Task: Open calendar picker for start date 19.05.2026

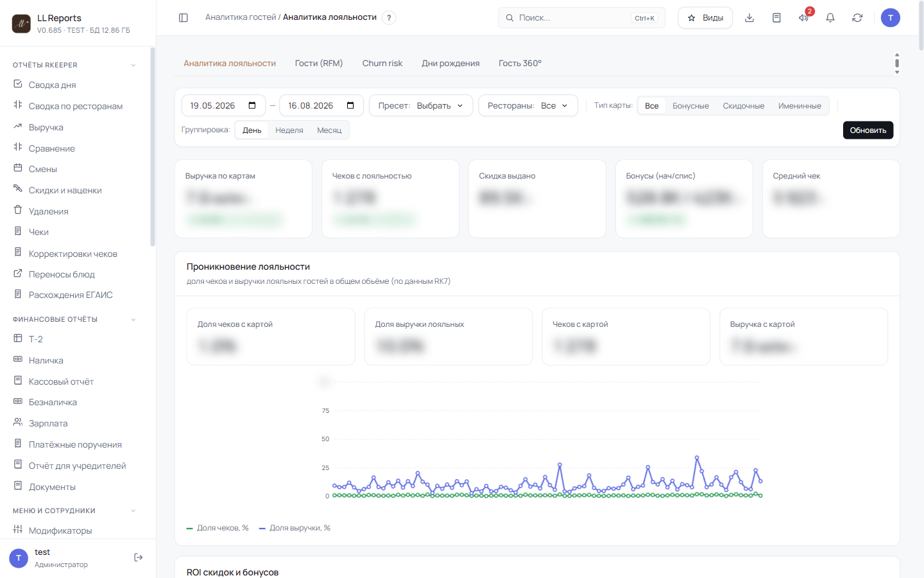Action: (x=252, y=105)
